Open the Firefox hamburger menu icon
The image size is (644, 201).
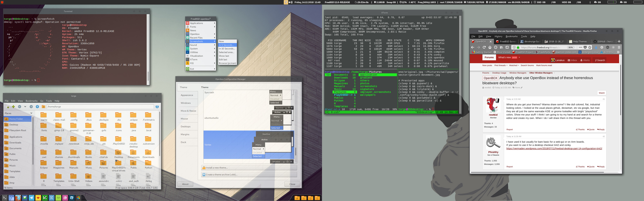pyautogui.click(x=619, y=47)
